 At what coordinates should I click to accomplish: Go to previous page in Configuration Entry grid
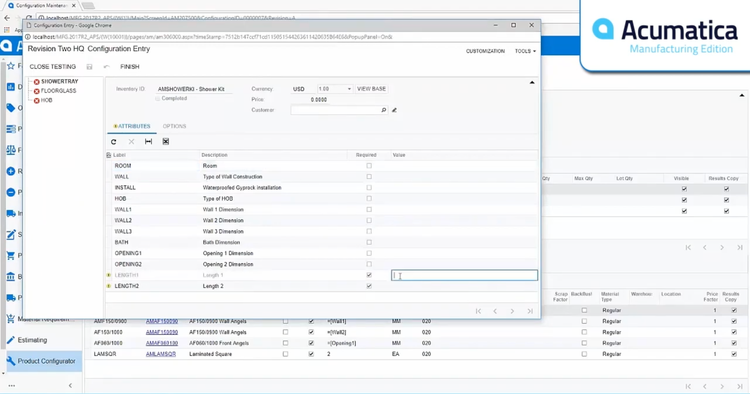(495, 311)
